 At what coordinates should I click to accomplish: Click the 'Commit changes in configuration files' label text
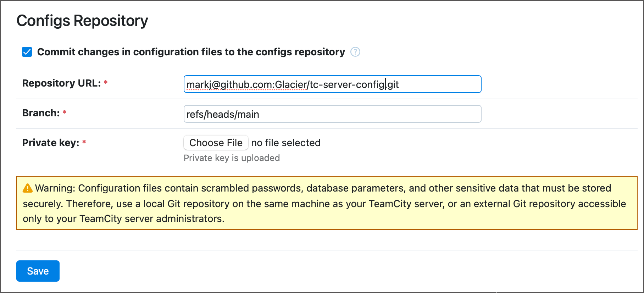click(191, 52)
